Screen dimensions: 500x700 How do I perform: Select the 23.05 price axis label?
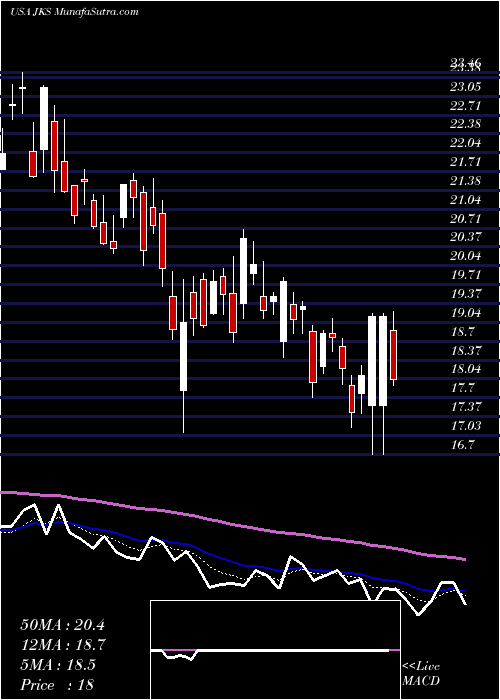point(466,87)
